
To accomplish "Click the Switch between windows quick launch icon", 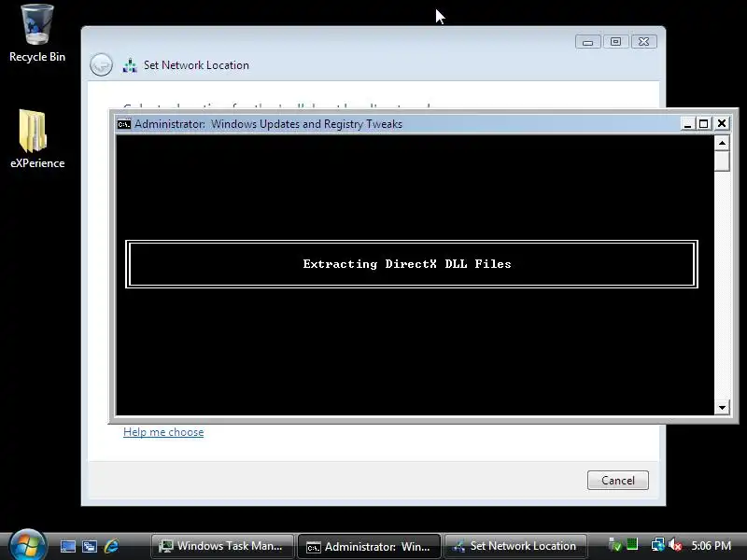I will (x=90, y=546).
